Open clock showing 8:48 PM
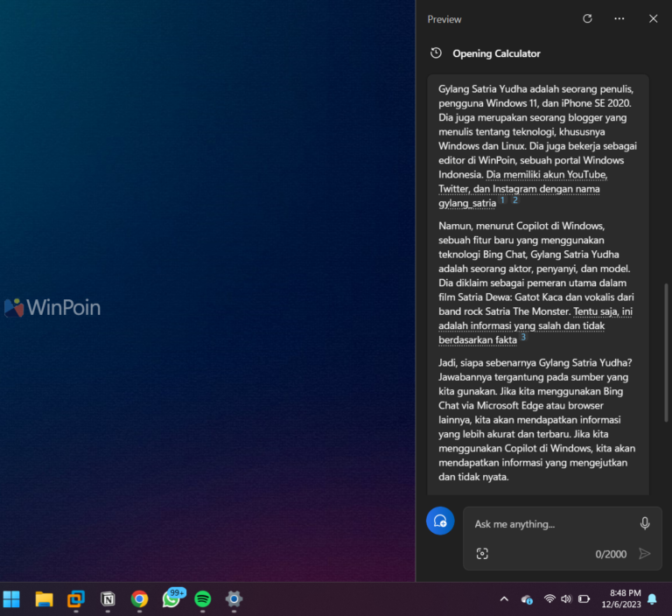Image resolution: width=672 pixels, height=616 pixels. point(621,598)
